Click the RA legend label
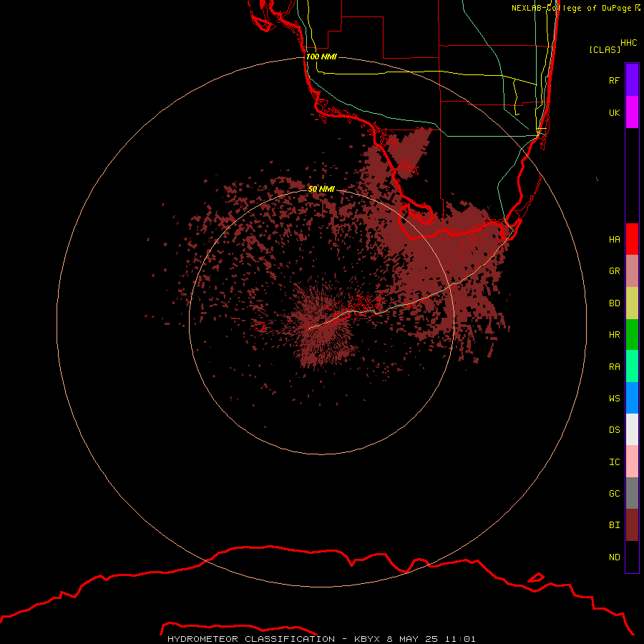This screenshot has height=644, width=644. [x=614, y=367]
